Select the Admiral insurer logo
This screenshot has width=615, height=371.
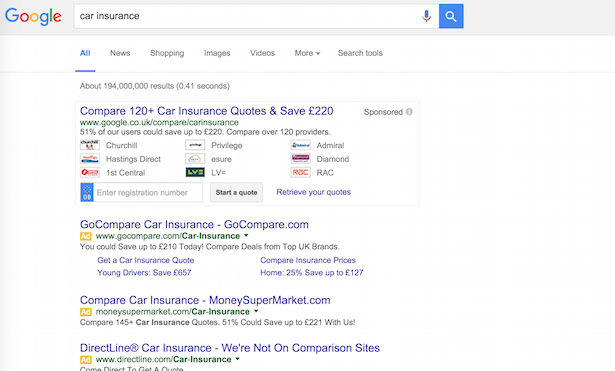pos(300,145)
